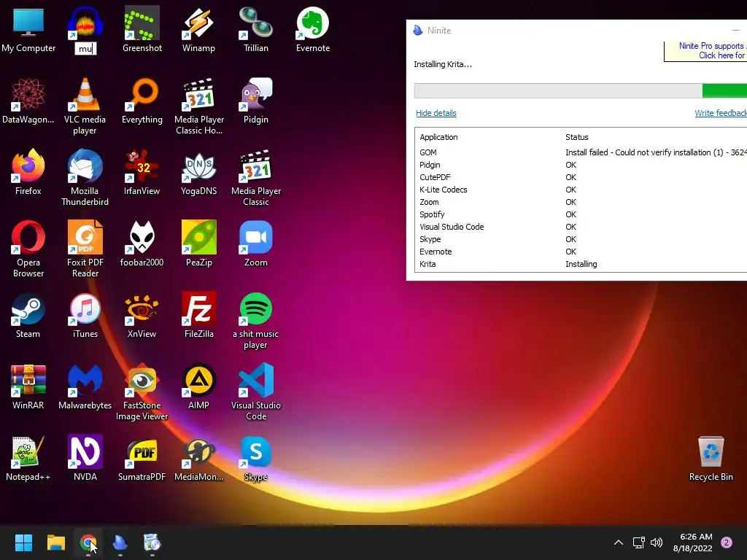Image resolution: width=747 pixels, height=560 pixels.
Task: Select the foobar2000 desktop shortcut
Action: [x=142, y=244]
